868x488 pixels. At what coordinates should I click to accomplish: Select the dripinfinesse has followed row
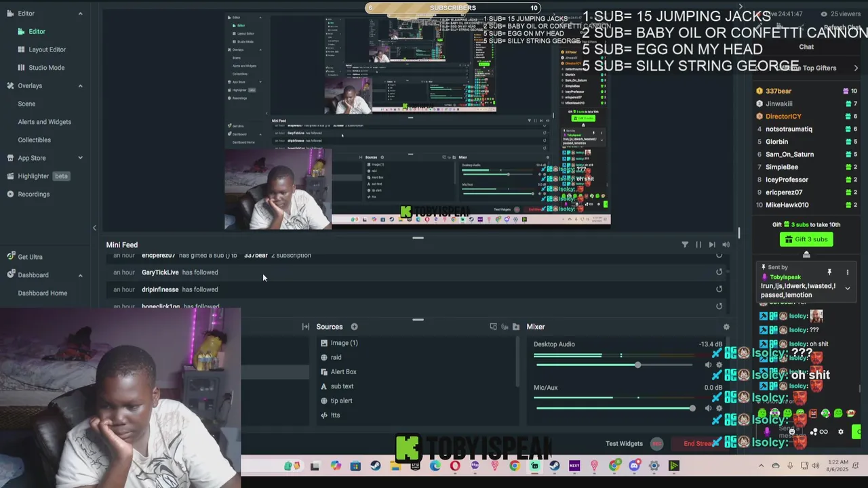pos(417,289)
